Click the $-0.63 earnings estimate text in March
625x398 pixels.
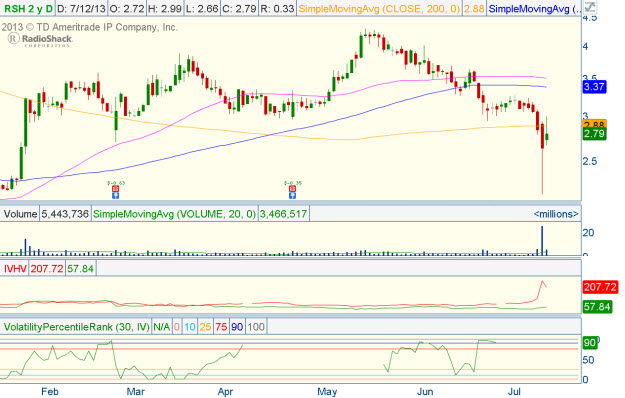tap(116, 183)
